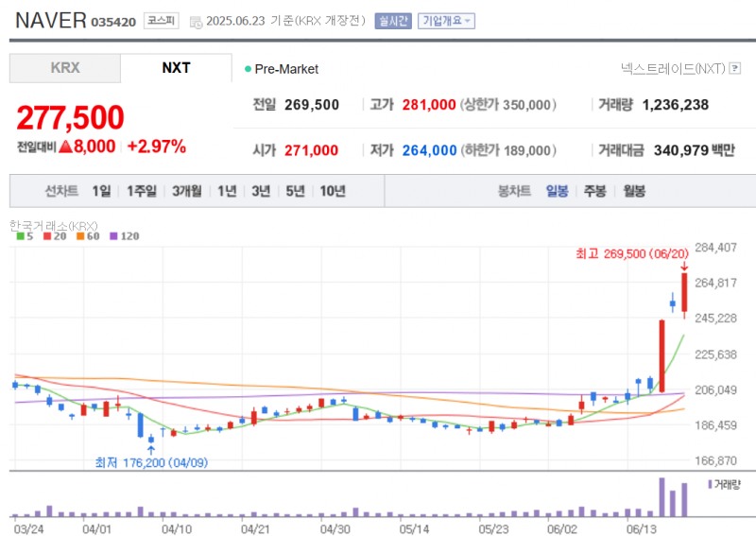Click the 하한가 189,000 limit text
Viewport: 756px width, 536px height.
[508, 150]
